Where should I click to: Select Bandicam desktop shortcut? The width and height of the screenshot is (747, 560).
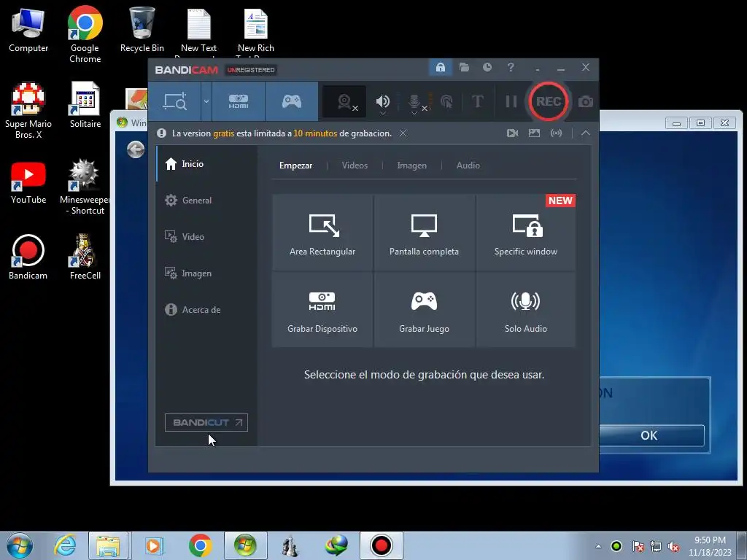click(28, 257)
